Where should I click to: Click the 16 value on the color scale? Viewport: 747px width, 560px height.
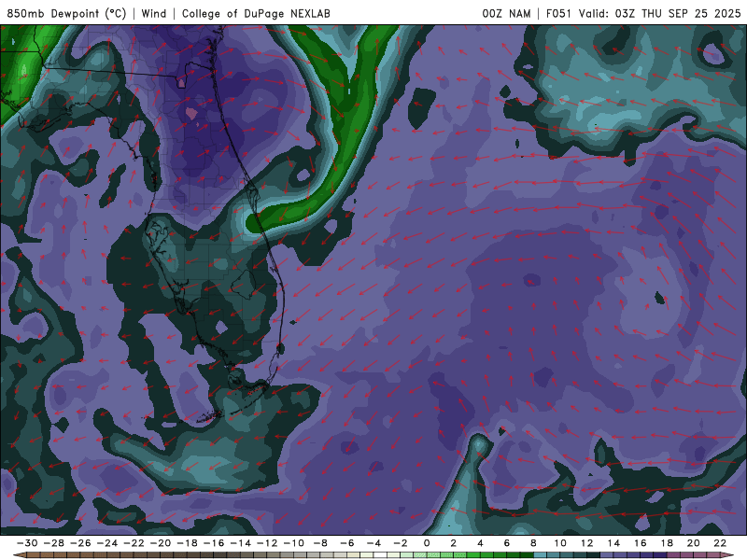pyautogui.click(x=641, y=543)
